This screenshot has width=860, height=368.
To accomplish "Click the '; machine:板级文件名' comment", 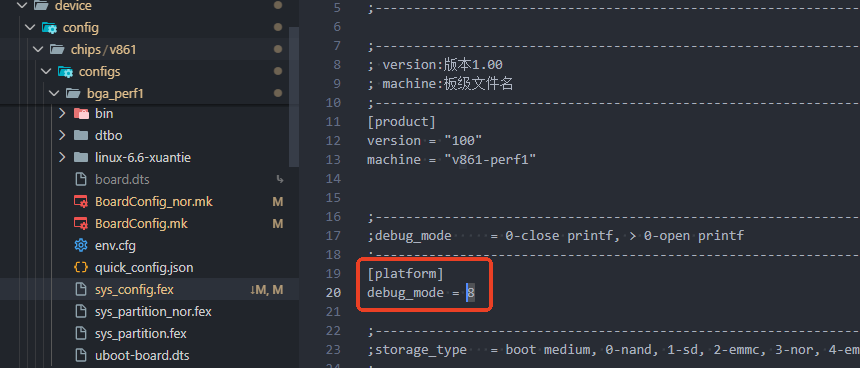I will pyautogui.click(x=440, y=84).
